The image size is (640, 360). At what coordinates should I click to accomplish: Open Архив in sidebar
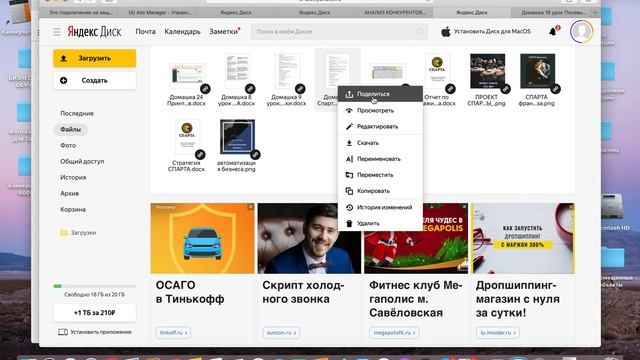click(x=69, y=193)
